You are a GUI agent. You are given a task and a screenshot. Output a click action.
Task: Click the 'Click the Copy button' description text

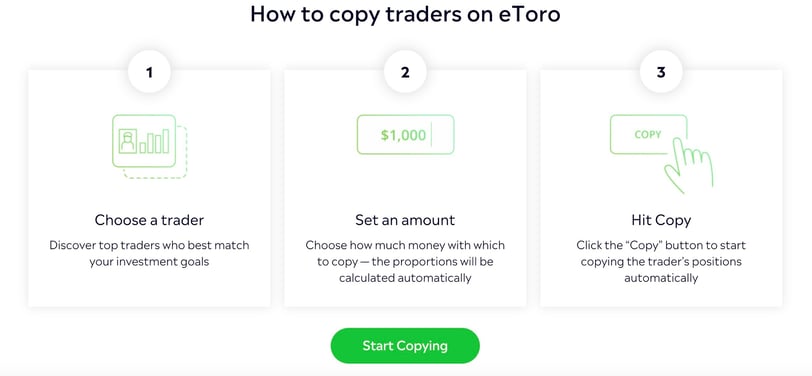pos(661,262)
